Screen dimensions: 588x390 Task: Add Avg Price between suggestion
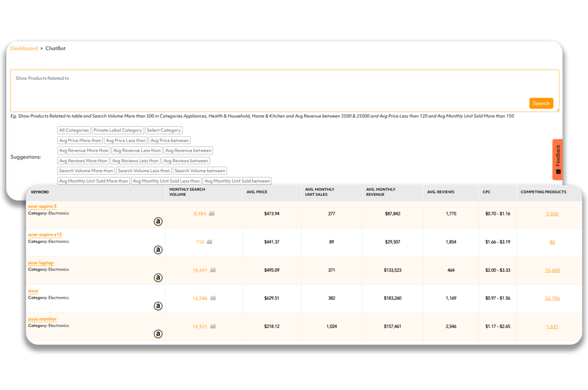coord(169,140)
